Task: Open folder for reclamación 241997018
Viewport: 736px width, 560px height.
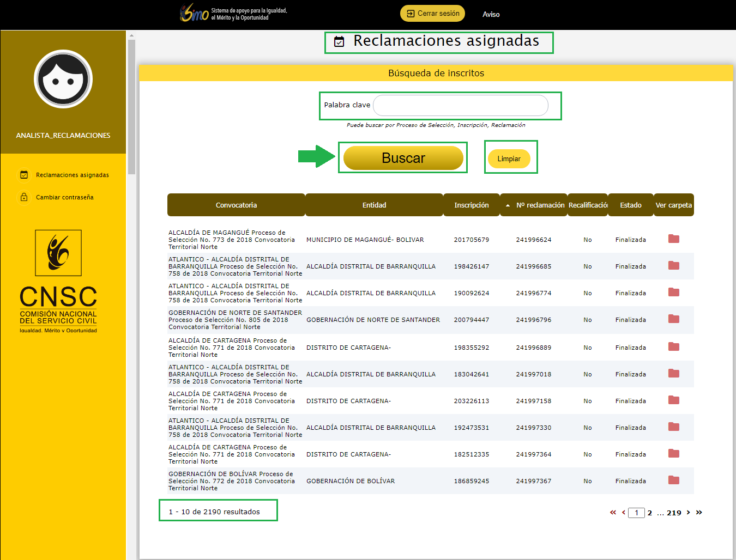Action: [673, 374]
